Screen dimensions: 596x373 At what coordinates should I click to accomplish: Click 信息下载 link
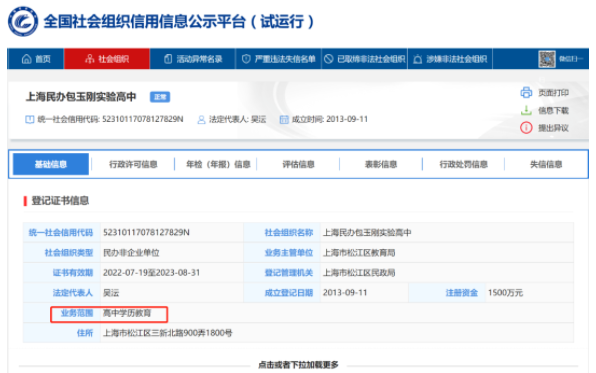coord(553,111)
